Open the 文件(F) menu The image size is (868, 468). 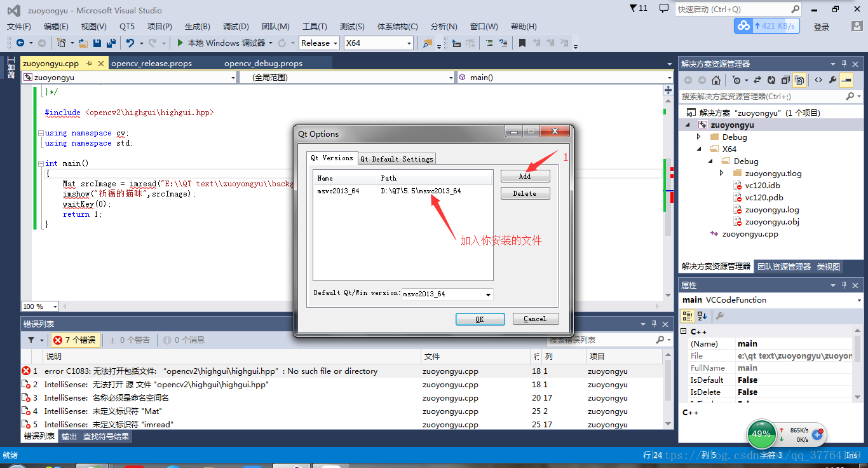(19, 26)
